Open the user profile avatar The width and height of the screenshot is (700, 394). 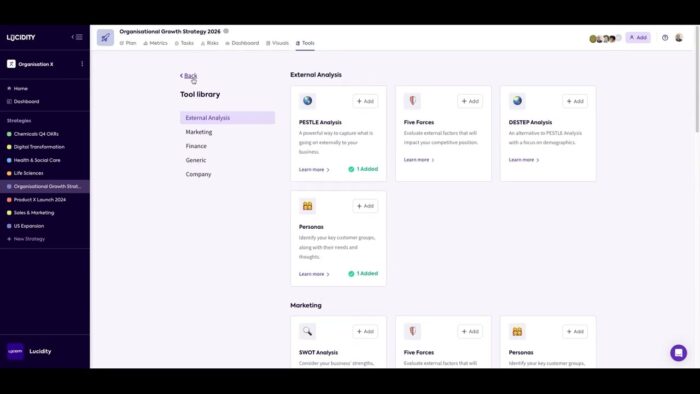pos(679,38)
